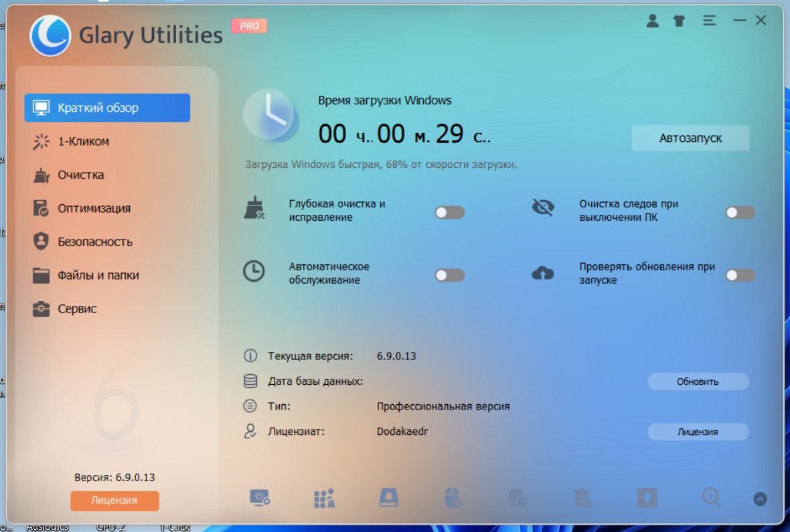The image size is (790, 532).
Task: Click the Загрузка Windows быстрая status line
Action: pos(381,164)
